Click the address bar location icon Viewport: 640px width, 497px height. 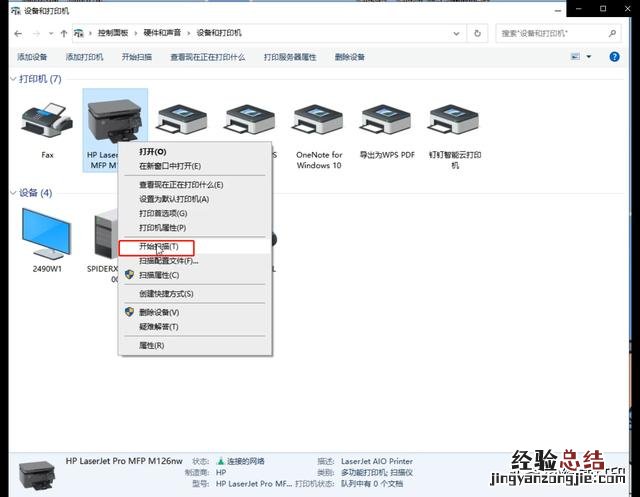click(x=79, y=33)
